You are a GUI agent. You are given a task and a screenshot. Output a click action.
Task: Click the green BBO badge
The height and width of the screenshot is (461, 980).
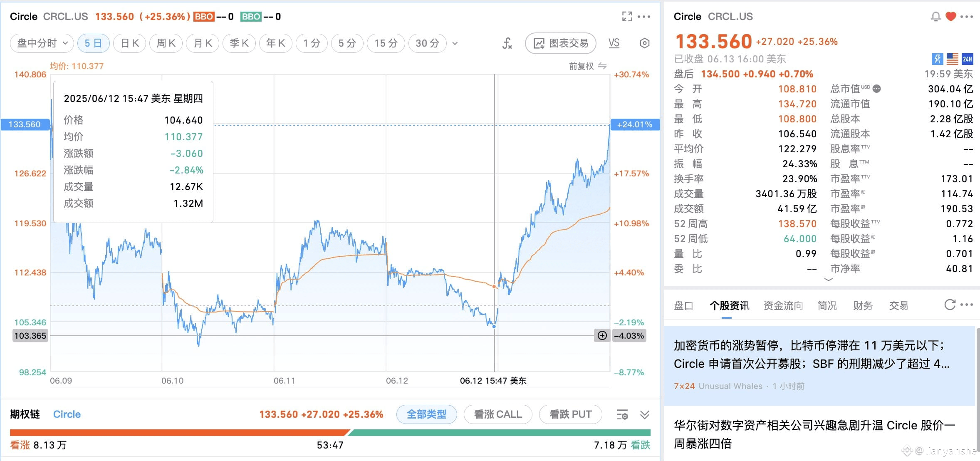[251, 17]
